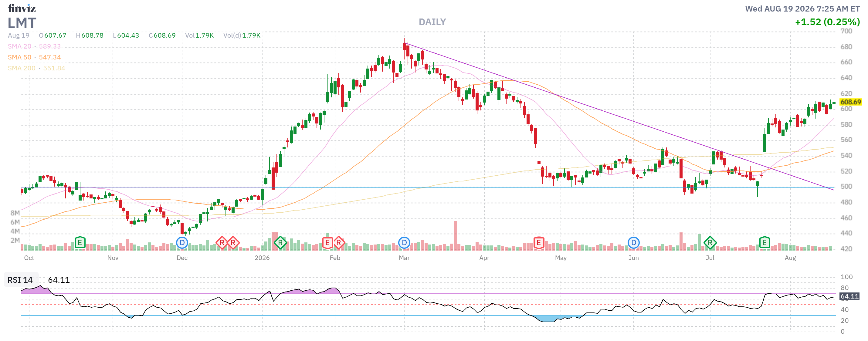Click the LMT ticker symbol
Screen dimensions: 868x341
coord(22,23)
